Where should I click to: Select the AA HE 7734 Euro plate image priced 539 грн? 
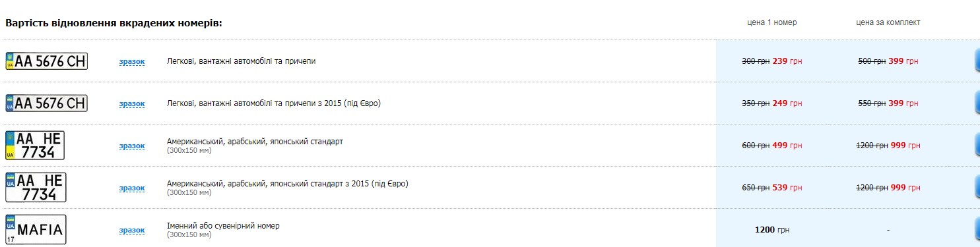[x=36, y=187]
